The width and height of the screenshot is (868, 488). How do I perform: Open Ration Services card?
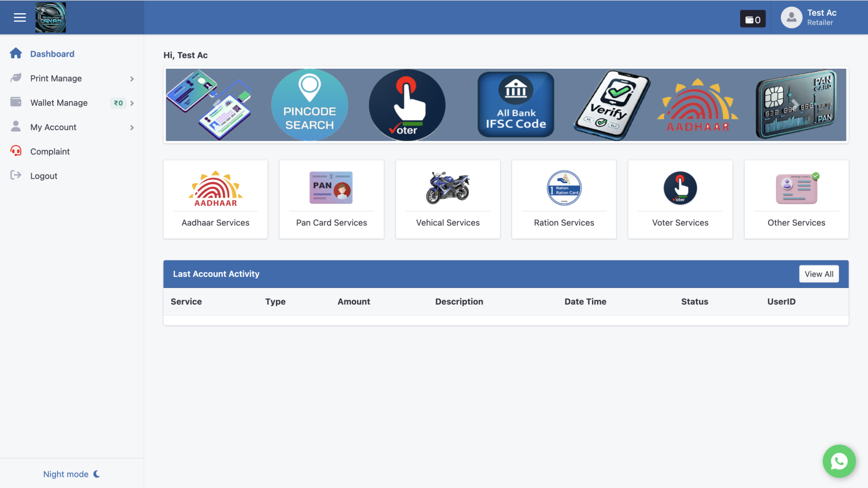[564, 199]
